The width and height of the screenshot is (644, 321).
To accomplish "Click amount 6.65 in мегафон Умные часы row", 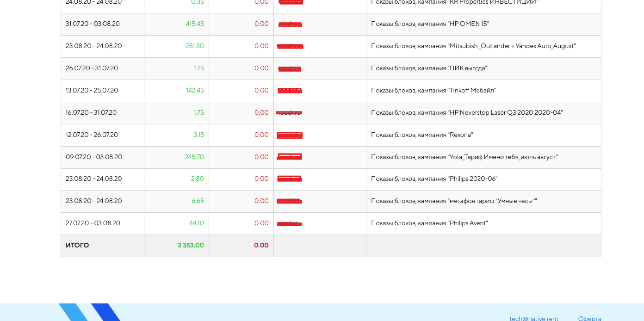I will tap(198, 201).
